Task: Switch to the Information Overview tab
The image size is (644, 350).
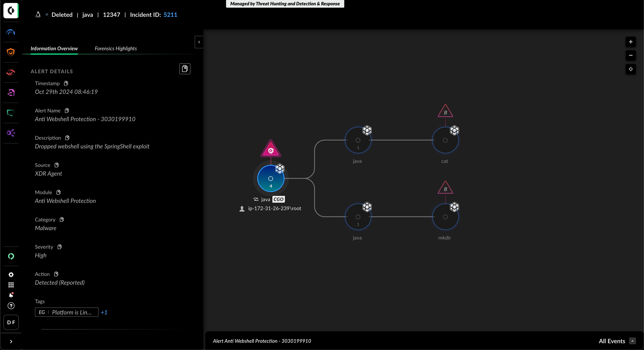Action: (x=54, y=49)
